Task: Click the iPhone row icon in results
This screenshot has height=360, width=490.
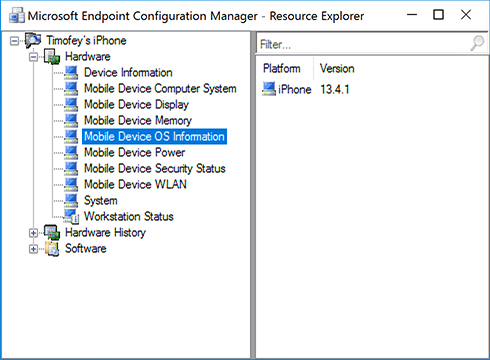Action: 269,89
